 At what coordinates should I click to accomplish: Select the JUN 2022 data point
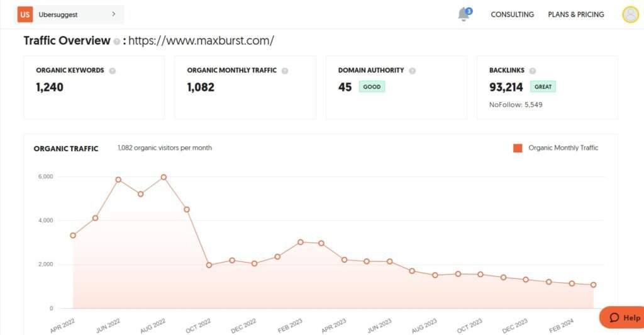coord(118,179)
